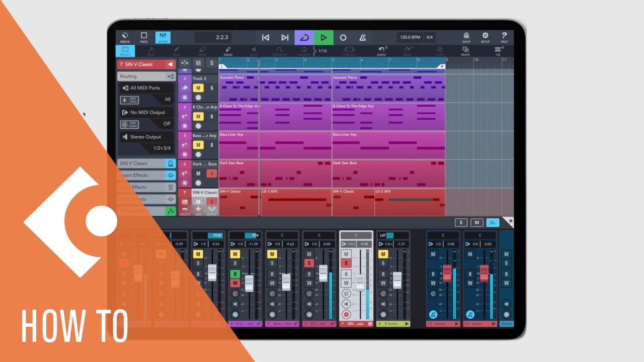The width and height of the screenshot is (644, 362).
Task: Click the red fader on the 1/2 Stereo channel
Action: [447, 273]
